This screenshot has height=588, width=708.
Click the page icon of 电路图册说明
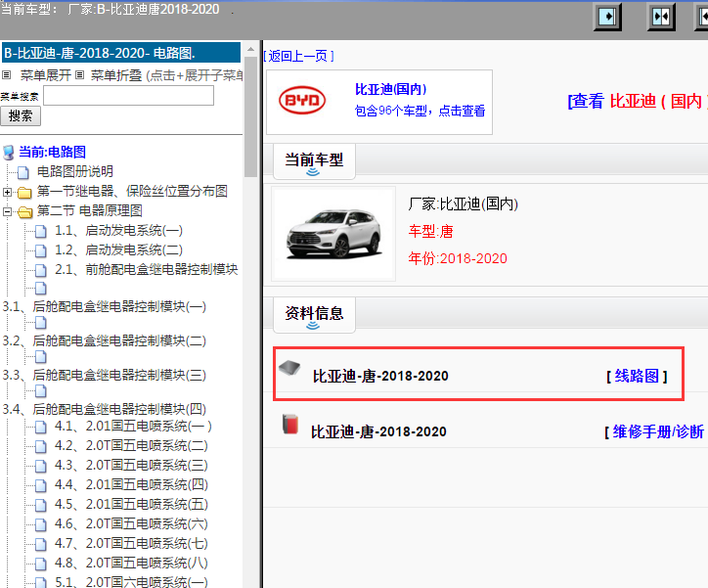tap(23, 172)
